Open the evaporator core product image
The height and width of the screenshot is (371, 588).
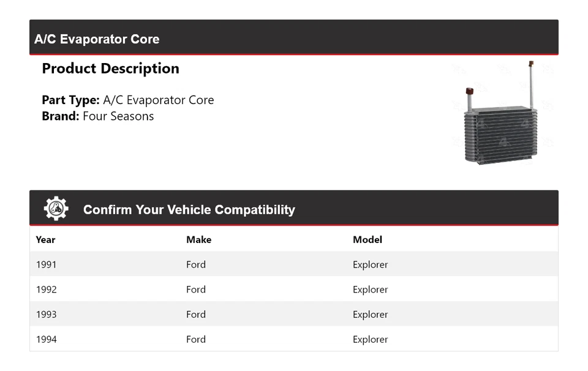(x=500, y=114)
